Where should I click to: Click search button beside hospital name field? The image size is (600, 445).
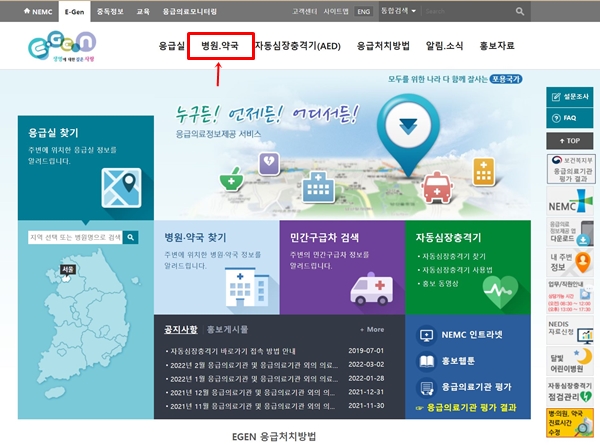[130, 237]
